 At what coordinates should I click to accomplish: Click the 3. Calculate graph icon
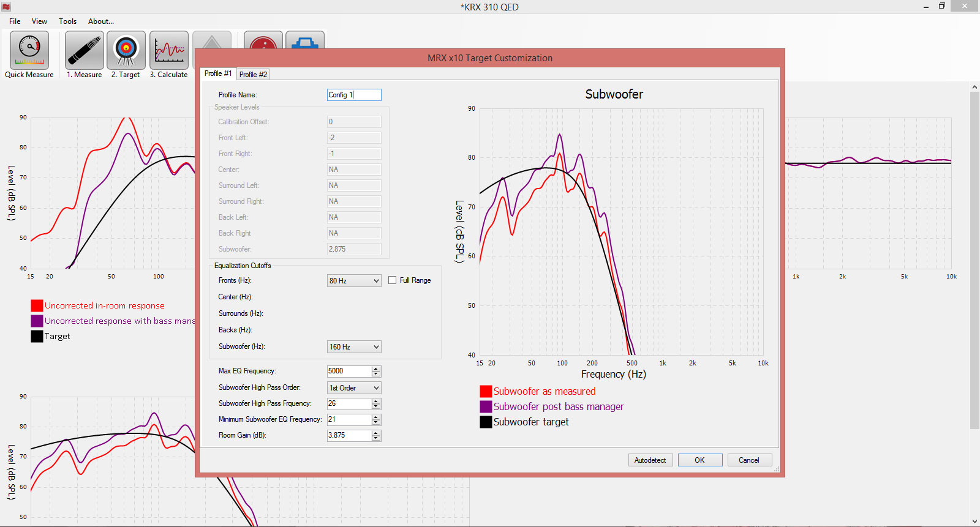click(x=169, y=50)
